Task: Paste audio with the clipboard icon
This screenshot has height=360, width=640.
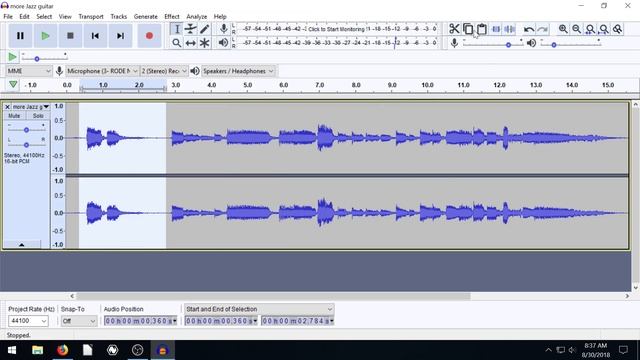Action: click(x=482, y=29)
